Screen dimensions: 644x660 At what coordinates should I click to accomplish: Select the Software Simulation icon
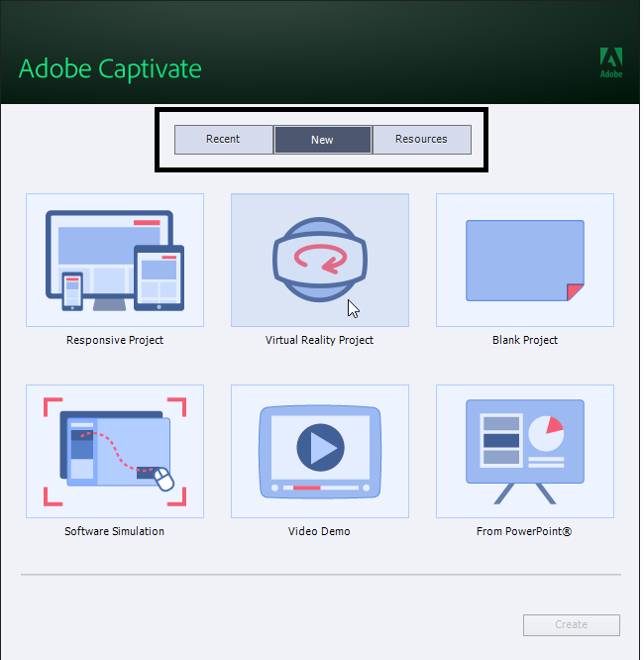tap(115, 451)
